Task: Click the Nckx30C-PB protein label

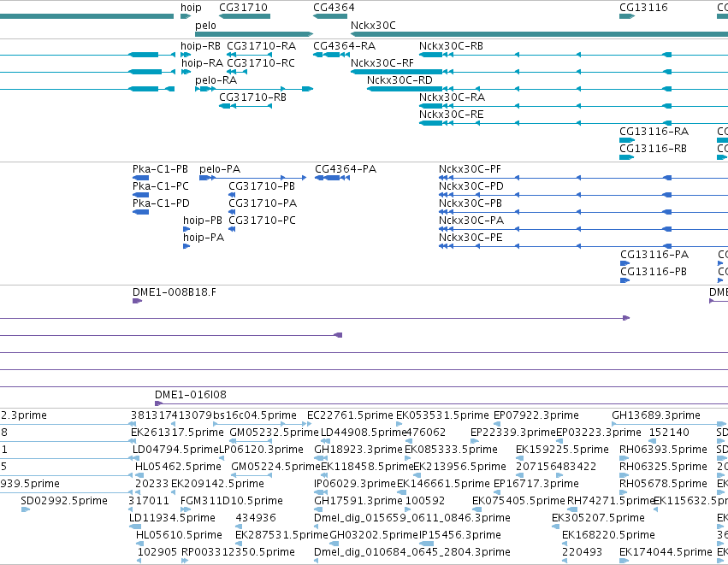Action: pyautogui.click(x=471, y=203)
